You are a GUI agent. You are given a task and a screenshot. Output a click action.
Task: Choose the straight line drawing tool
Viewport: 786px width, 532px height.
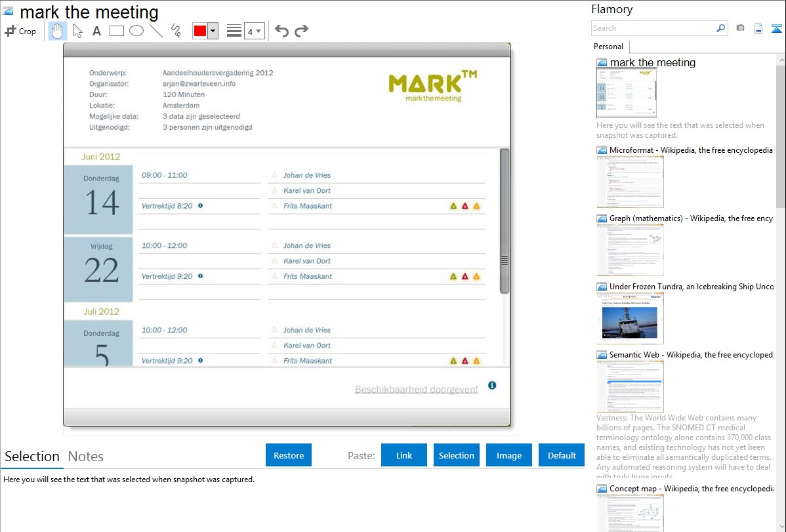(156, 31)
